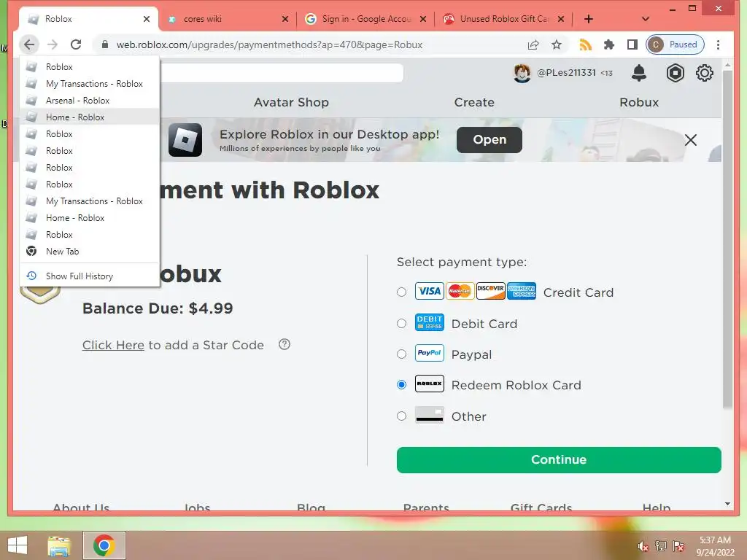Open the Windows Start button
747x560 pixels.
tap(18, 545)
